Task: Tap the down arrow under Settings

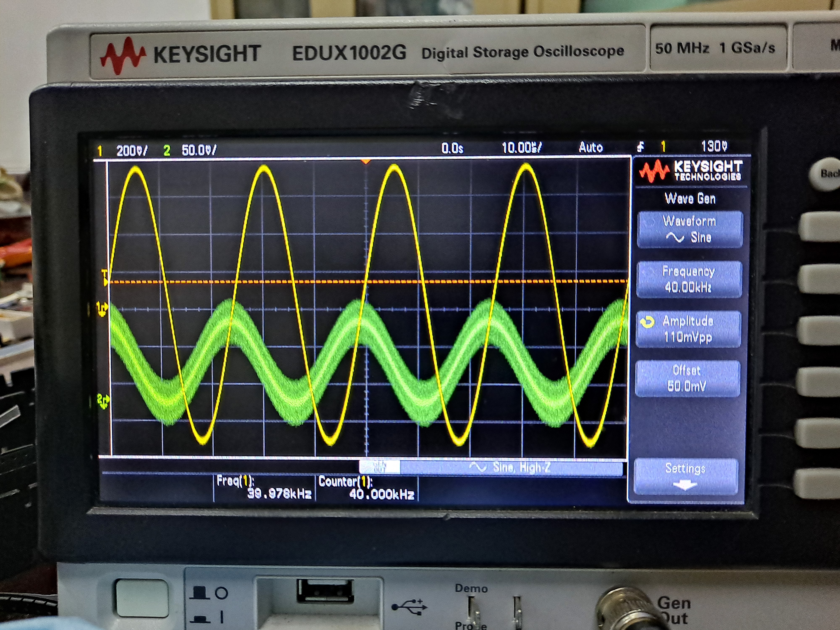Action: pyautogui.click(x=685, y=486)
